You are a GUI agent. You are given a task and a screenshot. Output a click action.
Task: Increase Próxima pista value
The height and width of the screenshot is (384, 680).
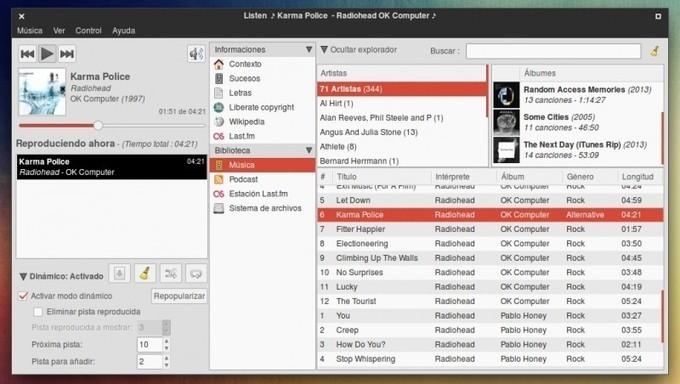click(x=167, y=341)
